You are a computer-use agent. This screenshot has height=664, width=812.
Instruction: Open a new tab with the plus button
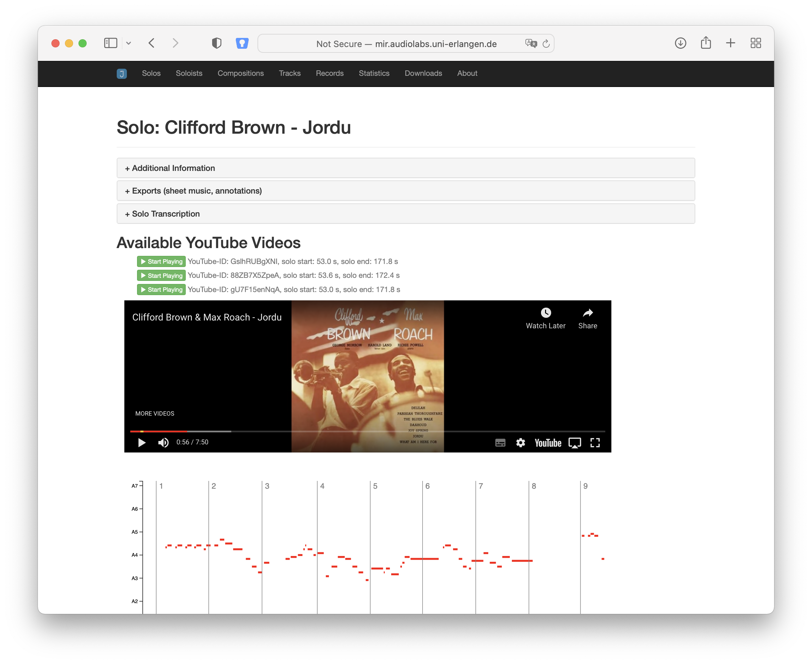(730, 43)
